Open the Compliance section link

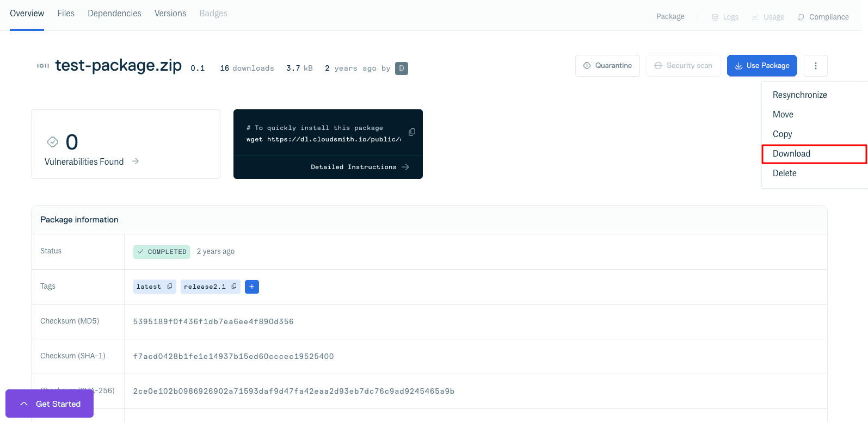click(x=823, y=17)
